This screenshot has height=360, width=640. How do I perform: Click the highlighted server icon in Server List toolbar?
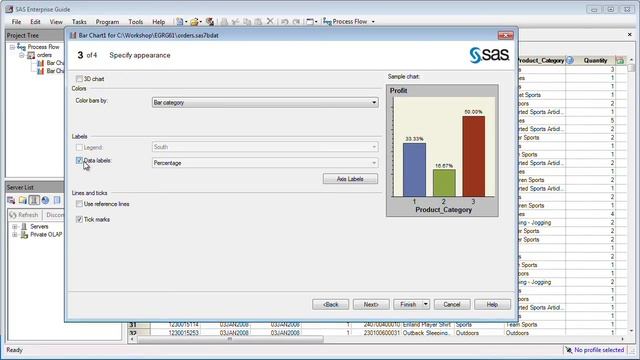[34, 200]
